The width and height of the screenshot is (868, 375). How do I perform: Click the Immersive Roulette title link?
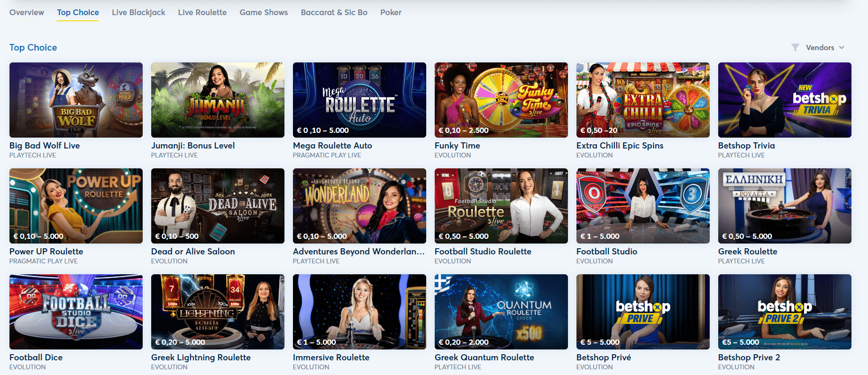(x=331, y=358)
